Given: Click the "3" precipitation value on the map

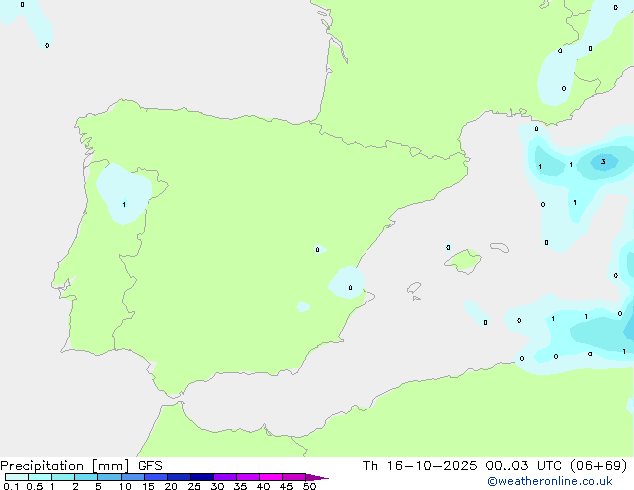Looking at the screenshot, I should tap(602, 161).
